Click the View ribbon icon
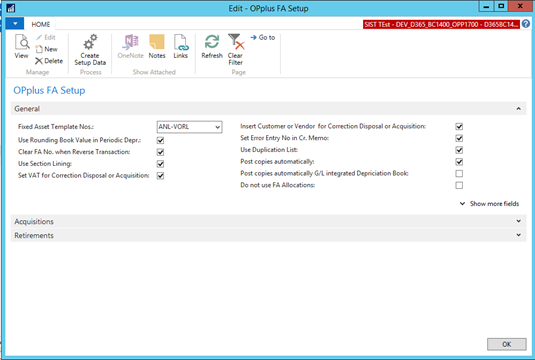 (x=21, y=46)
